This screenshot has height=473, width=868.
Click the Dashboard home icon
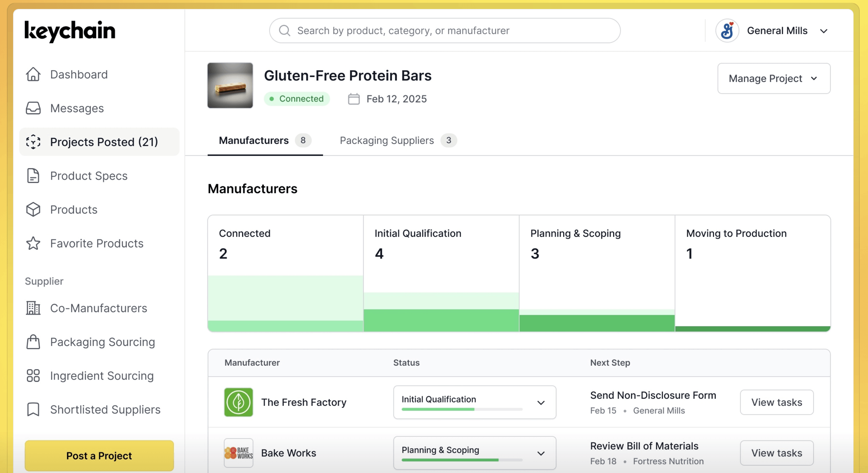tap(33, 74)
